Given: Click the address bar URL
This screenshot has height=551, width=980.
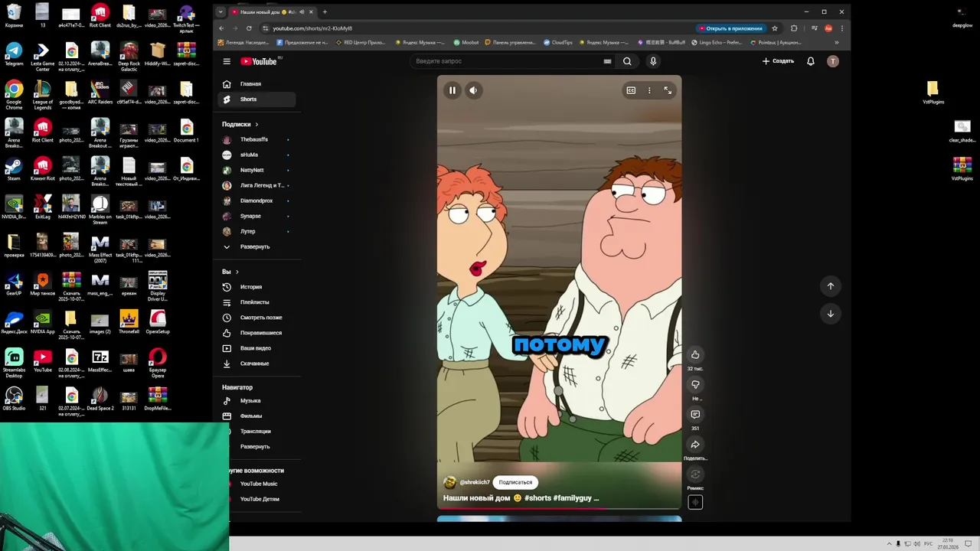Looking at the screenshot, I should pos(312,28).
